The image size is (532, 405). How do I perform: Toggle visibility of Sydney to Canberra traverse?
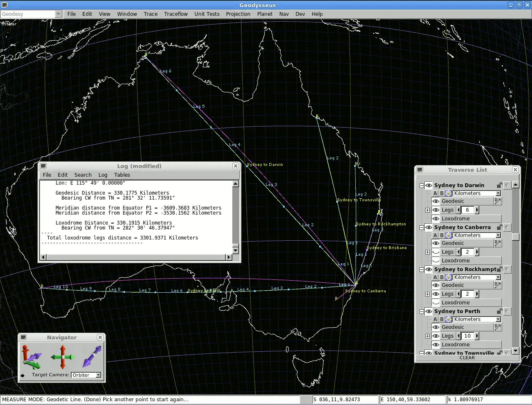(429, 227)
